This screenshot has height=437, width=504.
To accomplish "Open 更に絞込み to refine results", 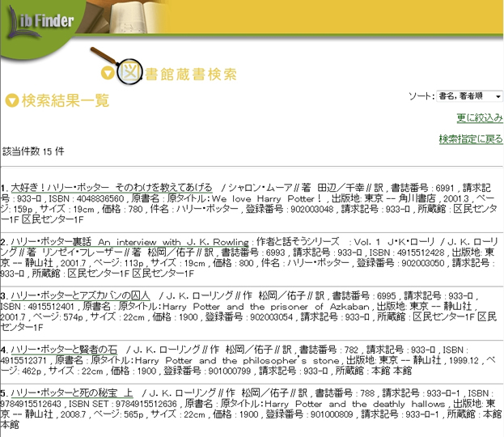I will pos(479,117).
